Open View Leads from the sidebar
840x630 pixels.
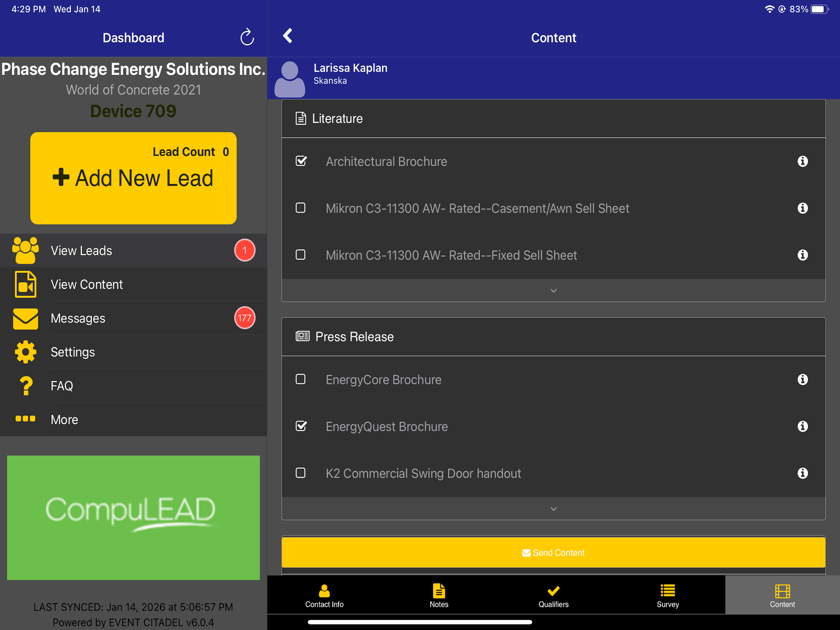133,251
